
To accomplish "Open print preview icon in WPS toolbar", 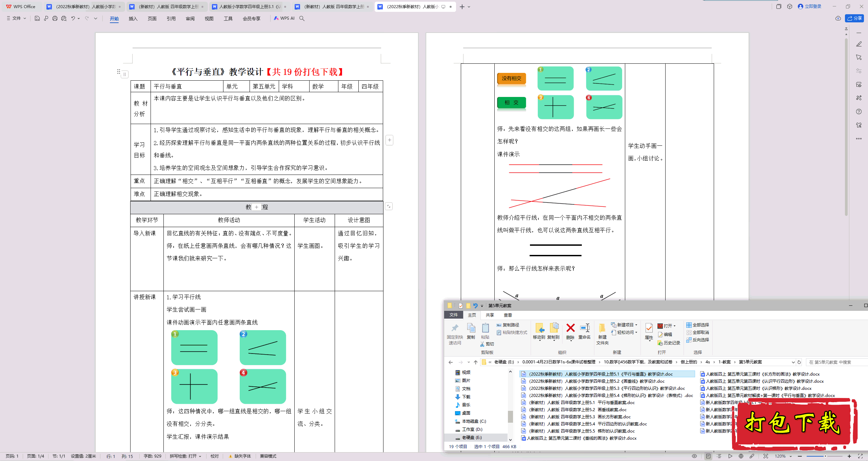I will pyautogui.click(x=64, y=18).
